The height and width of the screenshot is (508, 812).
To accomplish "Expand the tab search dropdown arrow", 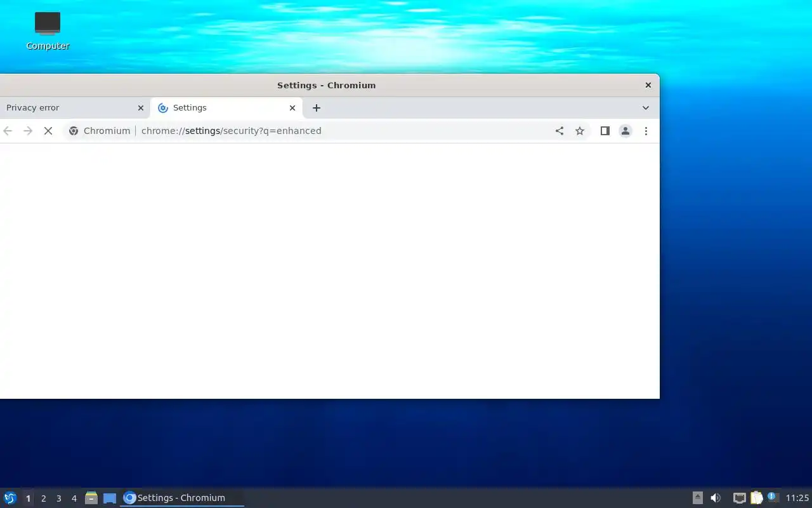I will (x=646, y=108).
